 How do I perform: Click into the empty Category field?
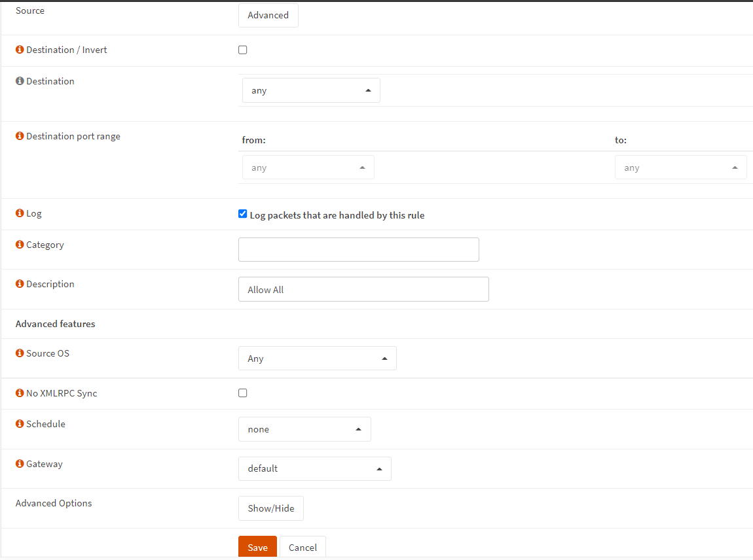[x=358, y=249]
